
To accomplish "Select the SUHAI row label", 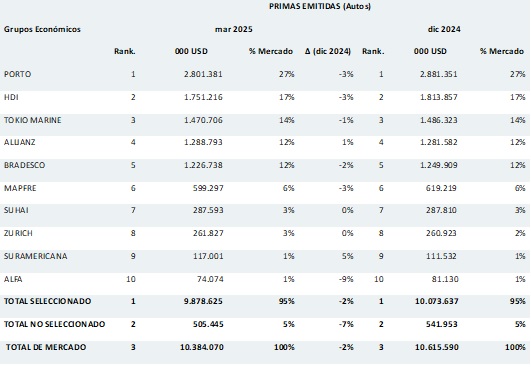I will [x=16, y=210].
